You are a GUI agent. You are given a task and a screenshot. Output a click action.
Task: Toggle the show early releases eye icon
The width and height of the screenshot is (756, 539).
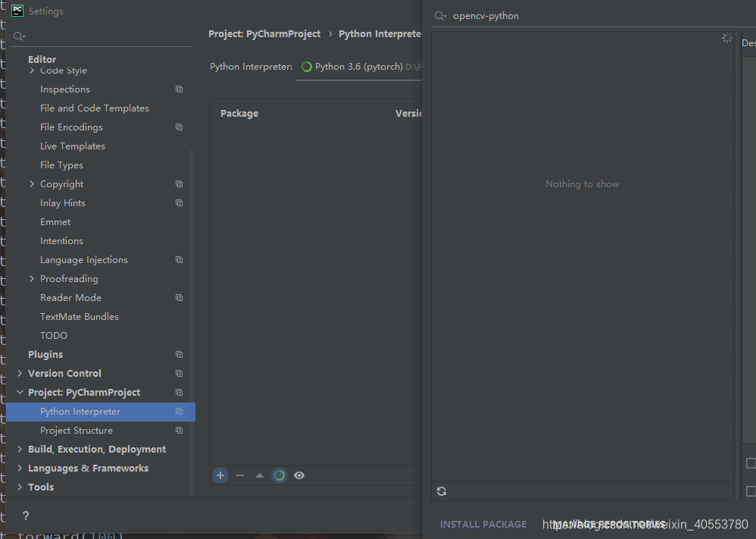[x=299, y=475]
